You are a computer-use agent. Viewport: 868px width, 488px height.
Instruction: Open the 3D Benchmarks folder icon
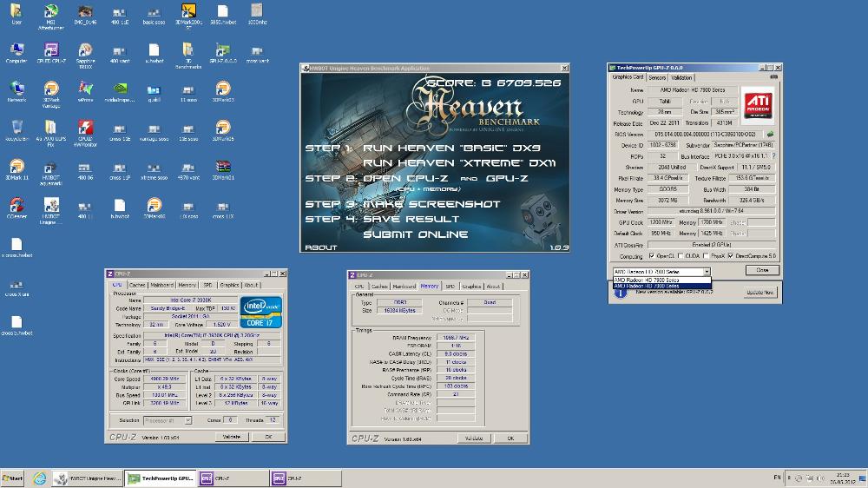point(188,56)
